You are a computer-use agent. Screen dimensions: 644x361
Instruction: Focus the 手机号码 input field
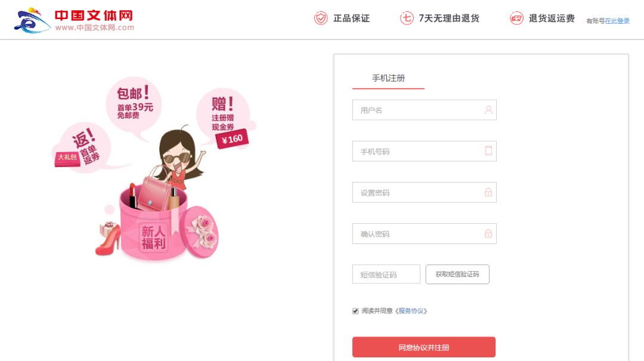tap(425, 151)
